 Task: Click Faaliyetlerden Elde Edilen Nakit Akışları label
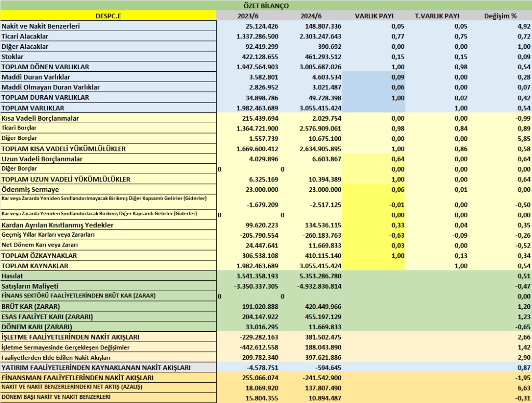pos(108,358)
